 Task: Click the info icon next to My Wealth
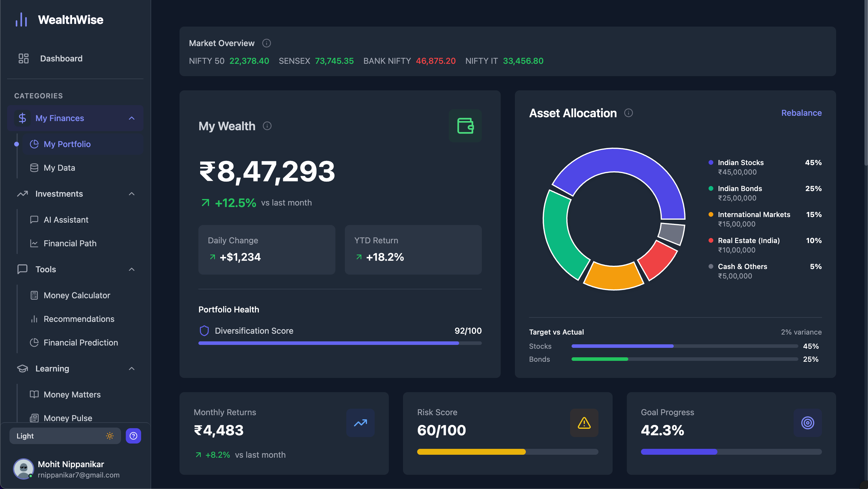tap(267, 126)
